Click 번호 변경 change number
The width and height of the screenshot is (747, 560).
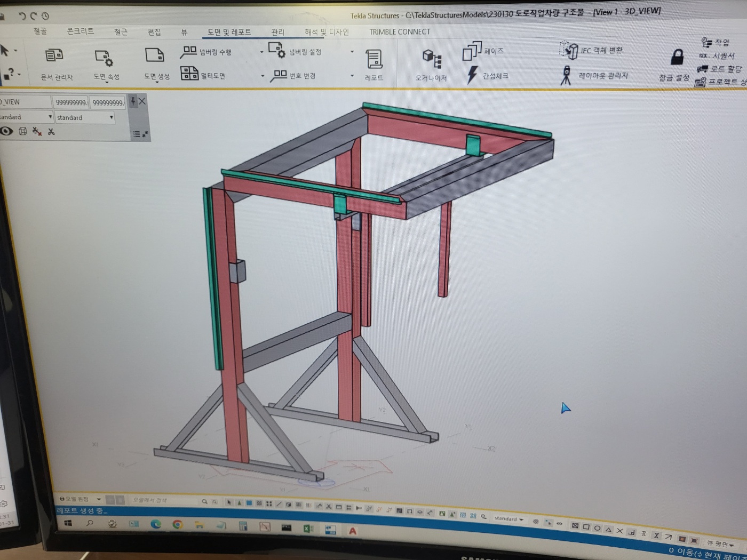[293, 75]
